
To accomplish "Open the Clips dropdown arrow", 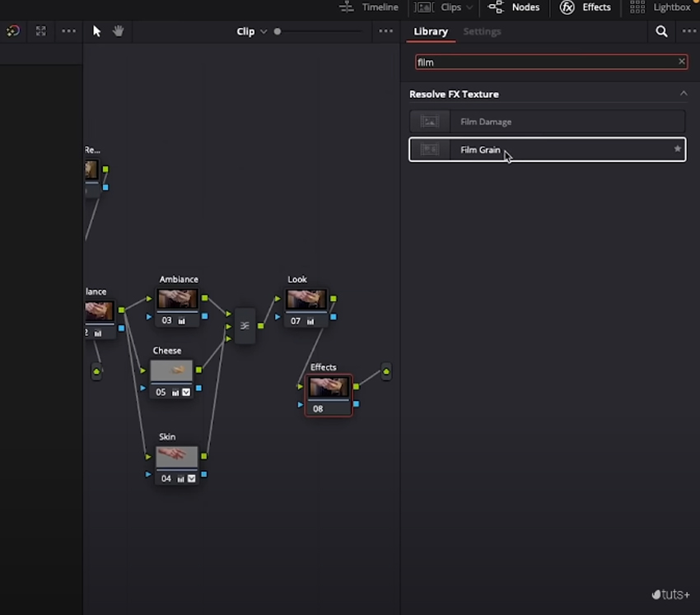I will tap(469, 7).
